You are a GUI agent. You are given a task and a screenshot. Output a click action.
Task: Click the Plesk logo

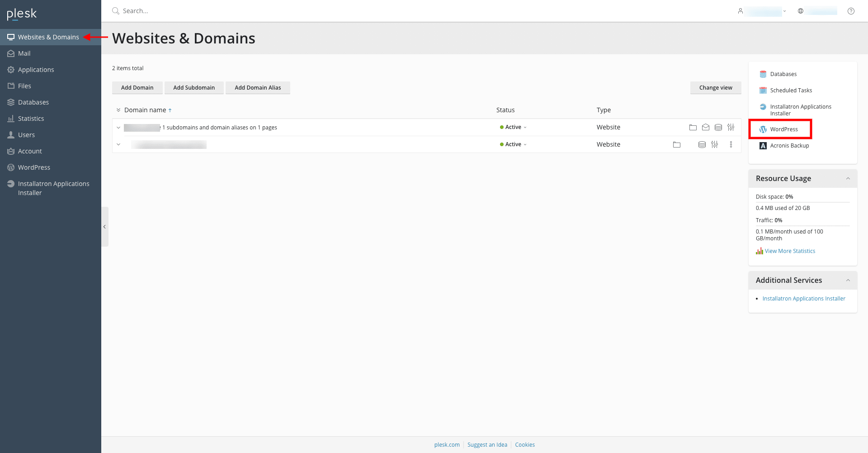22,14
